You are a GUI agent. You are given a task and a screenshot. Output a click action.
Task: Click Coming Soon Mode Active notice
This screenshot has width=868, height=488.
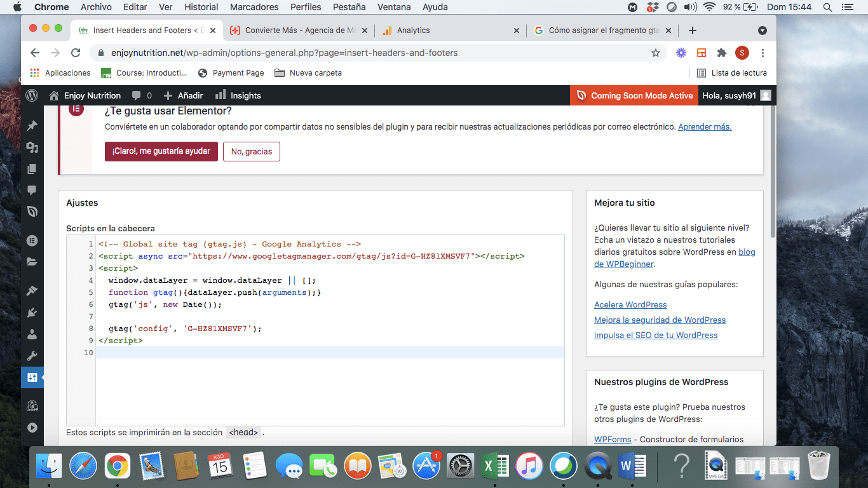[634, 95]
